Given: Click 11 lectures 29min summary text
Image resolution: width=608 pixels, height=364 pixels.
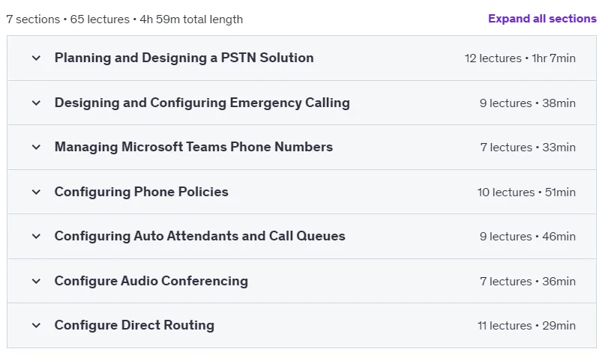Looking at the screenshot, I should [526, 325].
